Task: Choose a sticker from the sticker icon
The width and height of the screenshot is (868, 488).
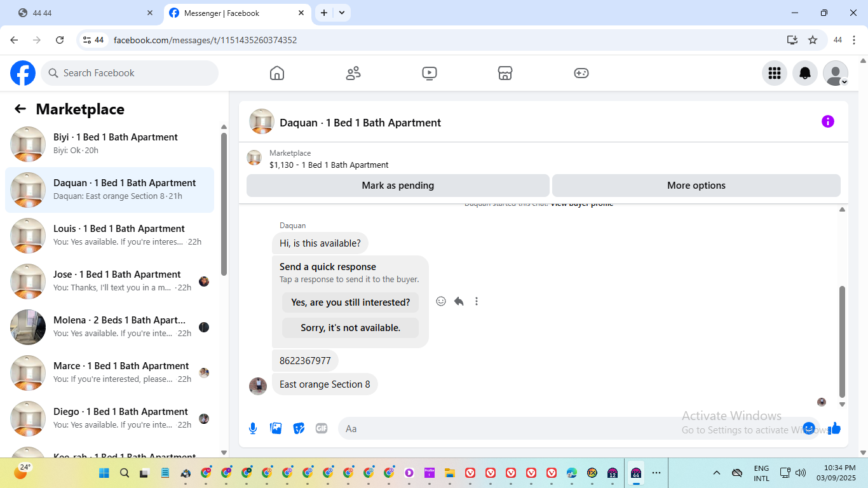Action: [x=299, y=429]
